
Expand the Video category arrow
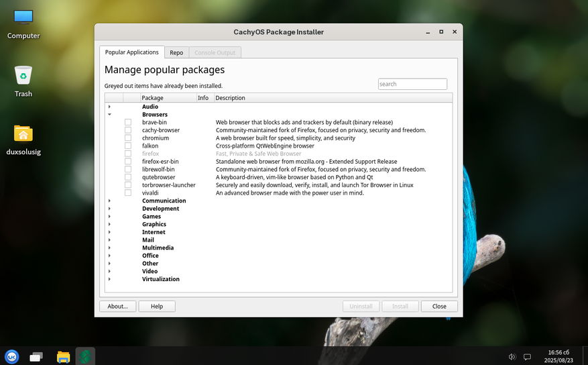point(109,272)
